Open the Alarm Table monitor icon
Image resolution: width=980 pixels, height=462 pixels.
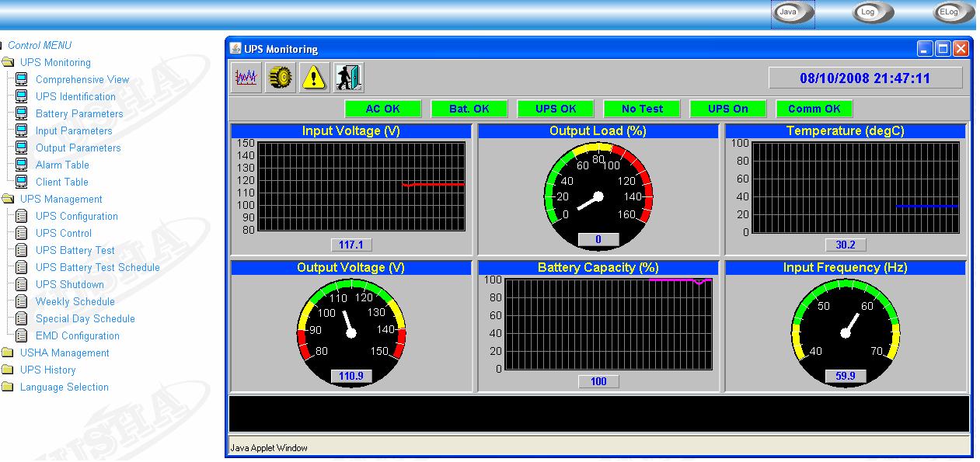coord(20,165)
